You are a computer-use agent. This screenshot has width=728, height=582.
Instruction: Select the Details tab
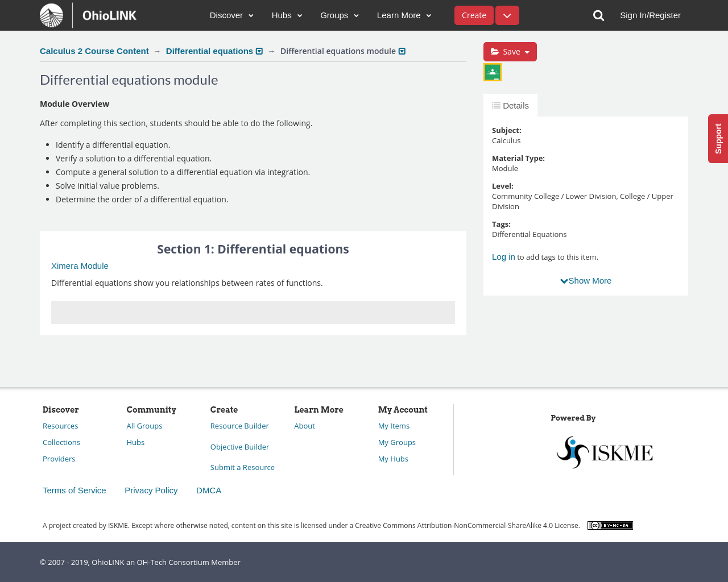(x=510, y=106)
